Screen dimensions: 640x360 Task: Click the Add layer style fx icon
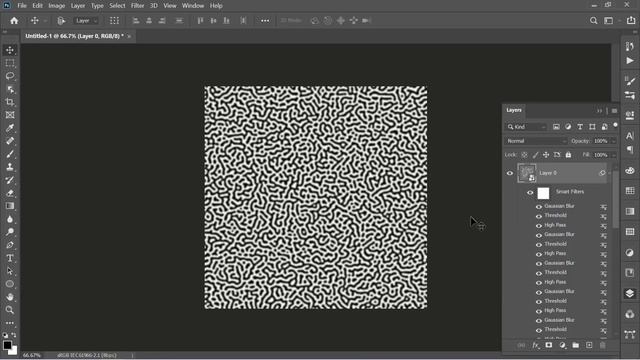[536, 345]
